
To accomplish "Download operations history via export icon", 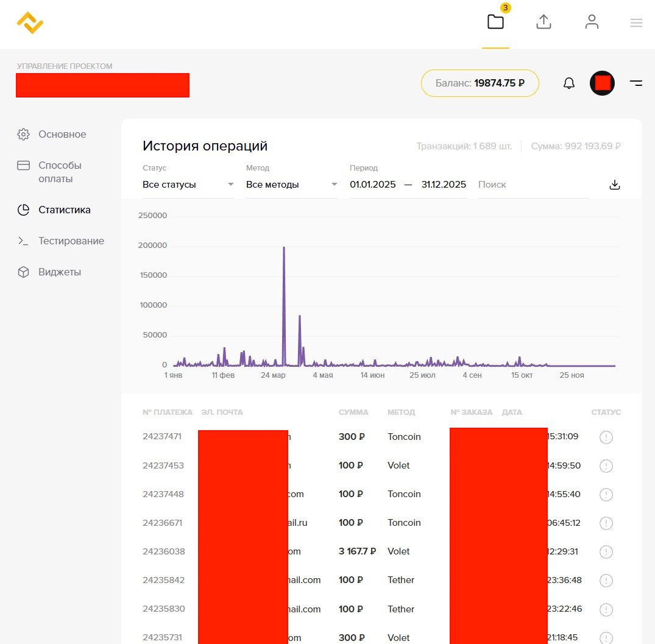I will click(x=614, y=185).
